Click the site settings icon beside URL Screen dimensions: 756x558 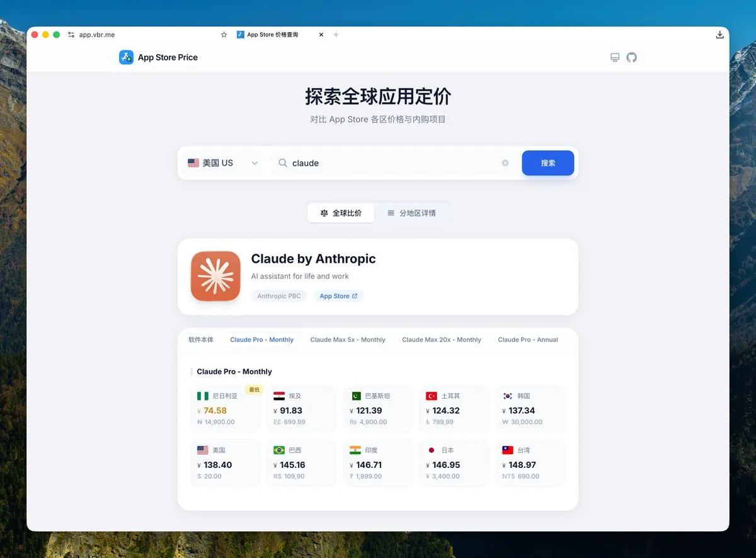(x=71, y=35)
